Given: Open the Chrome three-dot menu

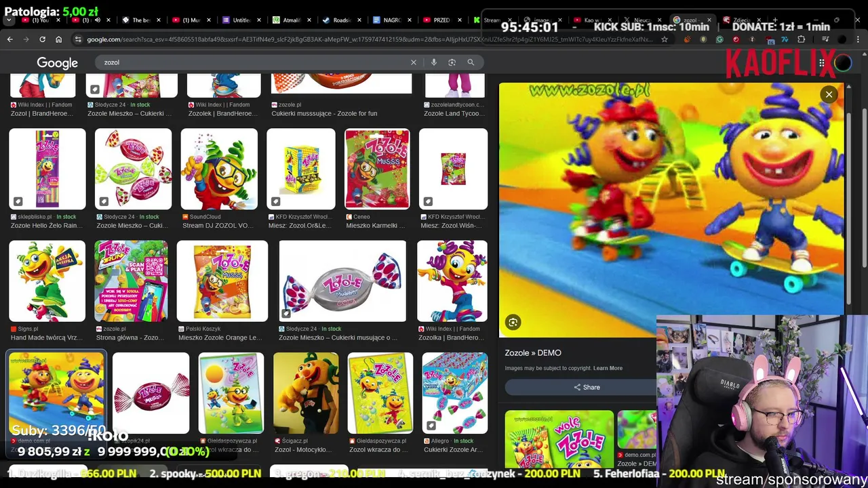Looking at the screenshot, I should 858,39.
